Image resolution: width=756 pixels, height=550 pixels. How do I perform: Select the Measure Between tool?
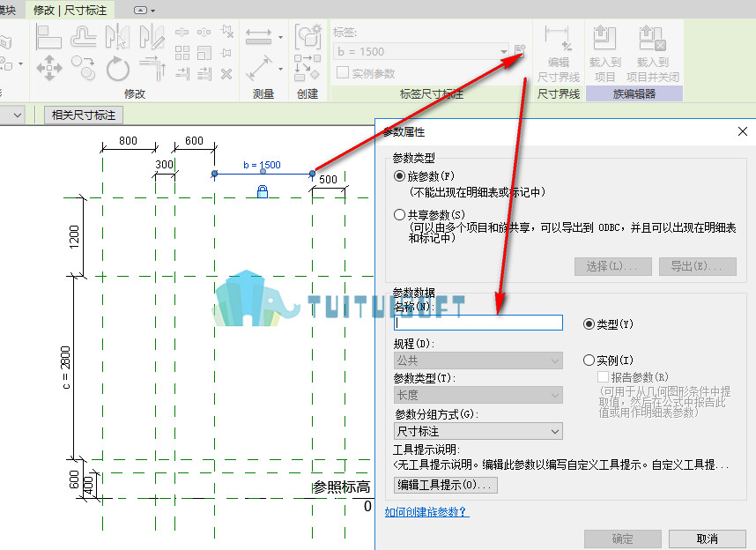click(x=259, y=37)
